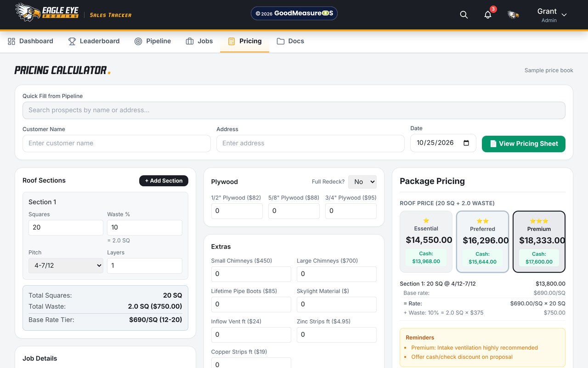Viewport: 588px width, 368px height.
Task: Select the Essential package card
Action: (x=426, y=241)
